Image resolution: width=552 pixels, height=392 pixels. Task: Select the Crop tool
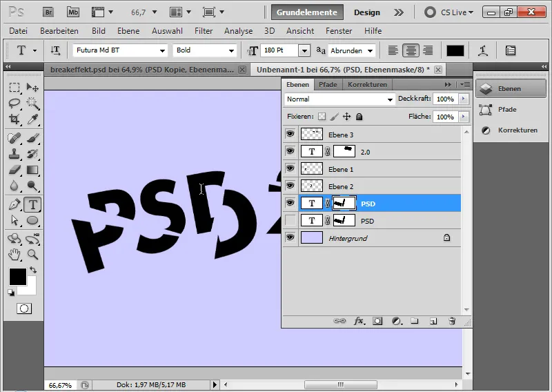(14, 119)
